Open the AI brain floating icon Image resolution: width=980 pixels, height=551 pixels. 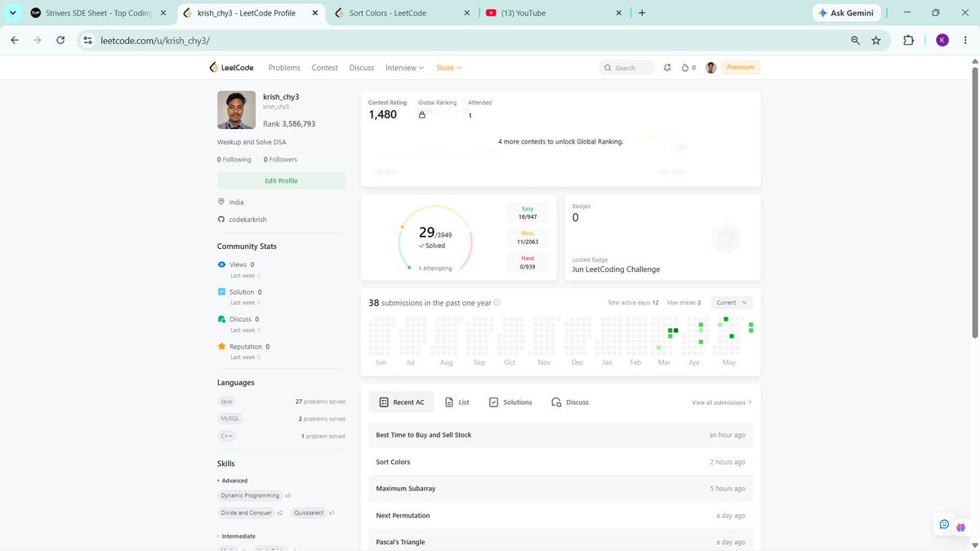point(961,529)
